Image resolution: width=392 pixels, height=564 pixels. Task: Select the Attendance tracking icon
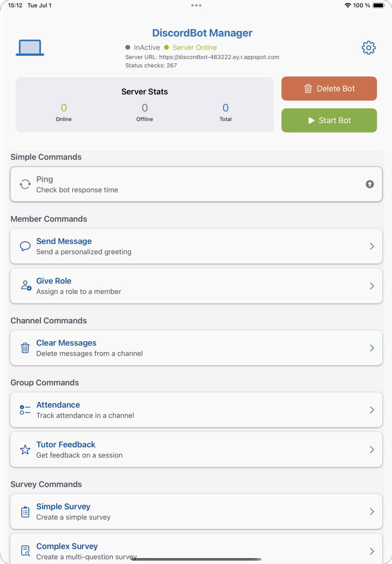click(x=25, y=410)
